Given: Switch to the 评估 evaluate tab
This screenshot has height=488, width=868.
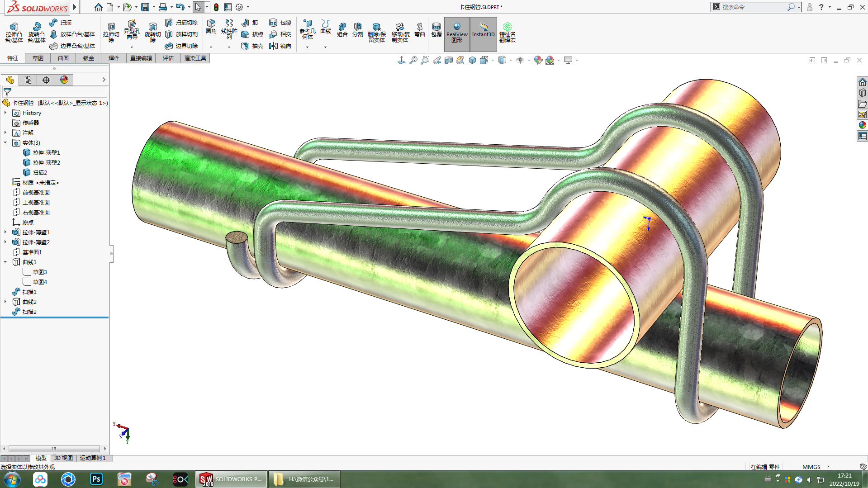Looking at the screenshot, I should point(168,58).
